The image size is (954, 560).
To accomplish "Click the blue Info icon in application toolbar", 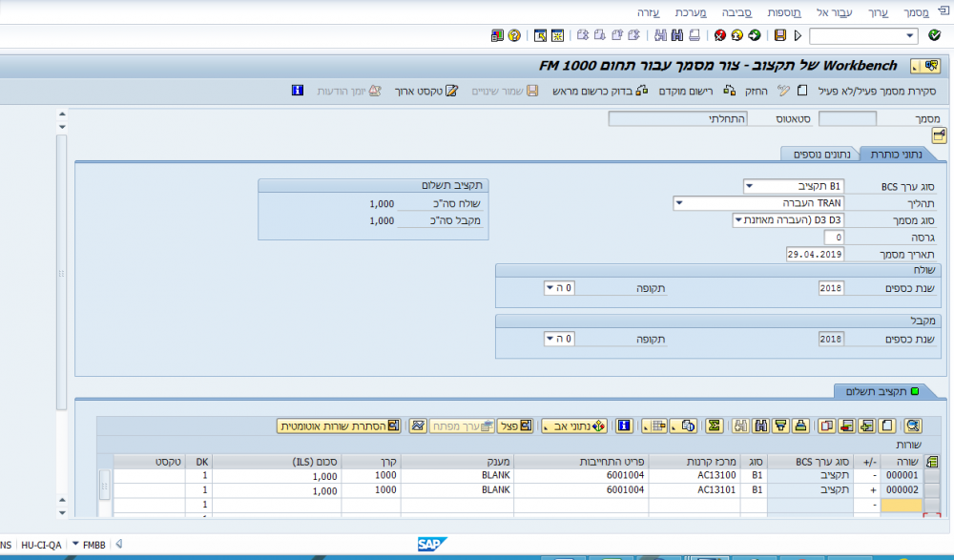I will pos(298,91).
